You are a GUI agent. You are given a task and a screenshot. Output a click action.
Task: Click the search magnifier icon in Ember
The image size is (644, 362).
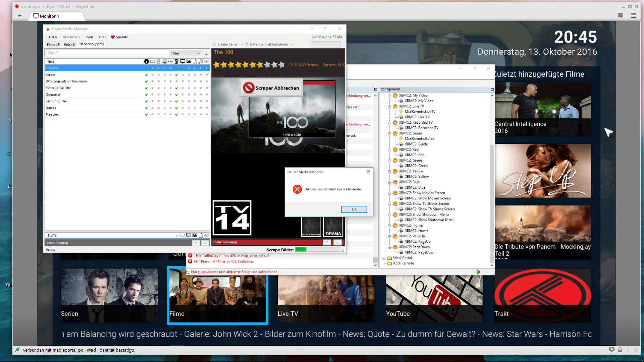point(205,53)
